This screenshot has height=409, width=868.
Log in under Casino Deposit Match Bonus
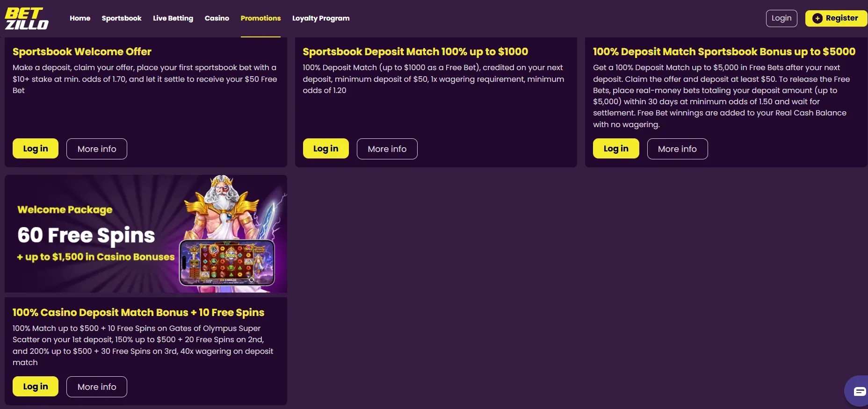[x=36, y=387]
